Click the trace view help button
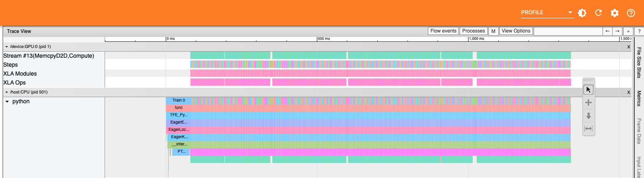The height and width of the screenshot is (178, 644). 639,31
